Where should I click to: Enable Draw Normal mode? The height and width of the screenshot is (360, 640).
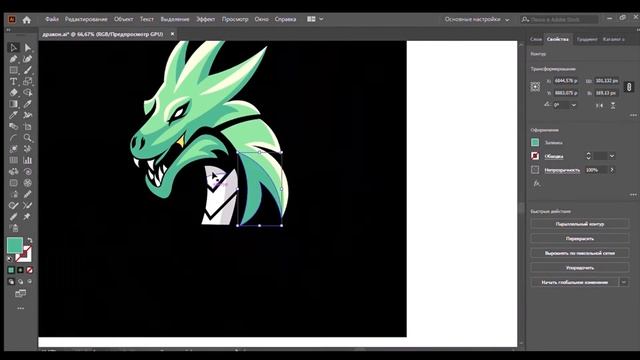(11, 282)
